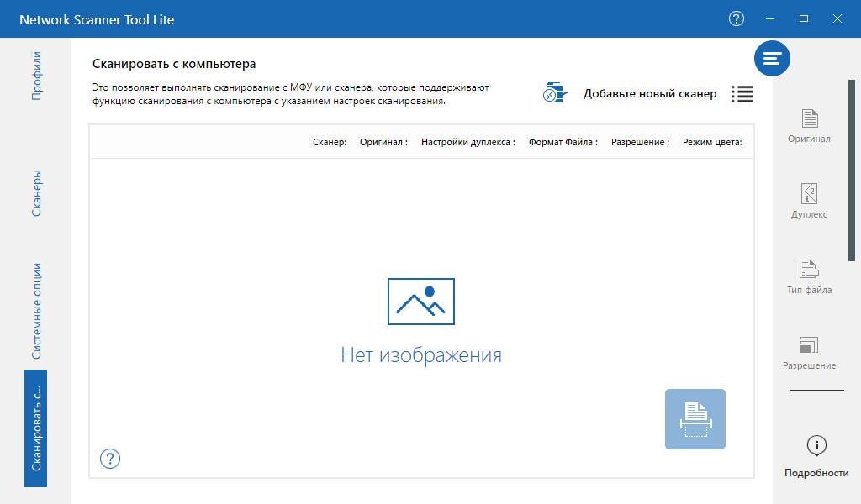
Task: Click 'Добавьте новый сканер' text
Action: click(x=650, y=94)
